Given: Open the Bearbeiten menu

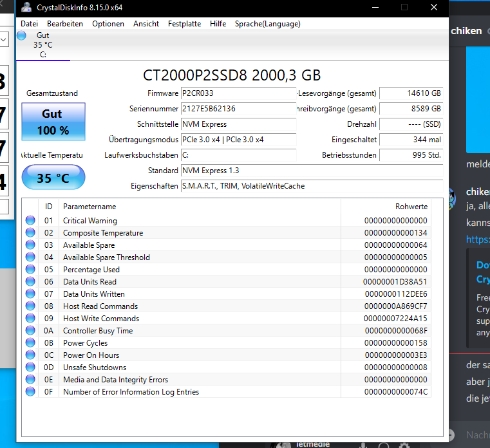Looking at the screenshot, I should 65,24.
